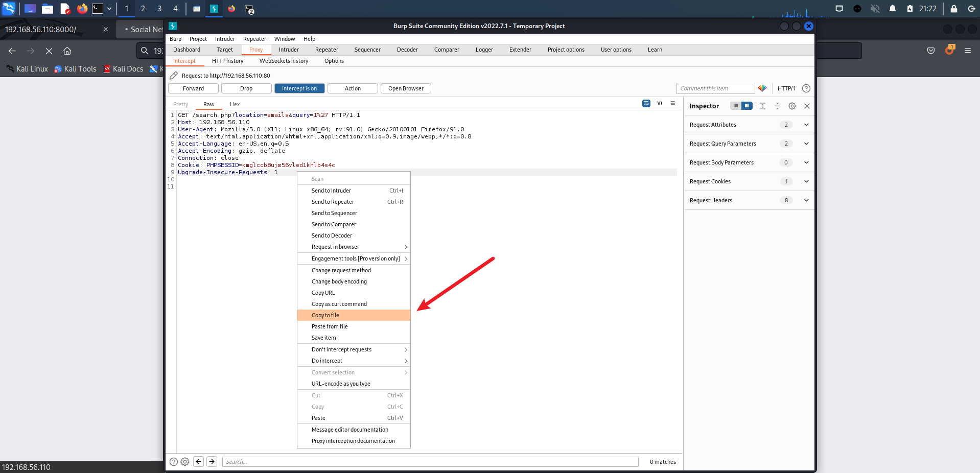The image size is (980, 473).
Task: Switch to the Repeater tool tab
Action: pos(326,50)
